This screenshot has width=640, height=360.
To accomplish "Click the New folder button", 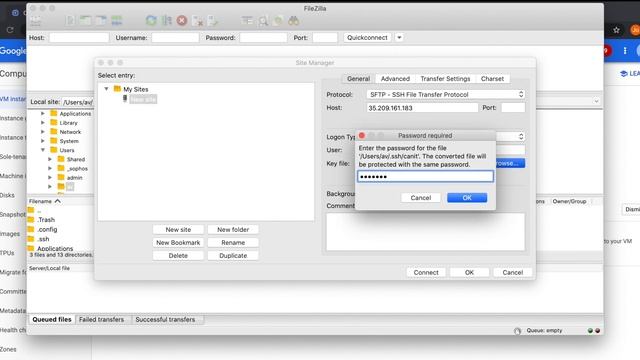I will [233, 229].
